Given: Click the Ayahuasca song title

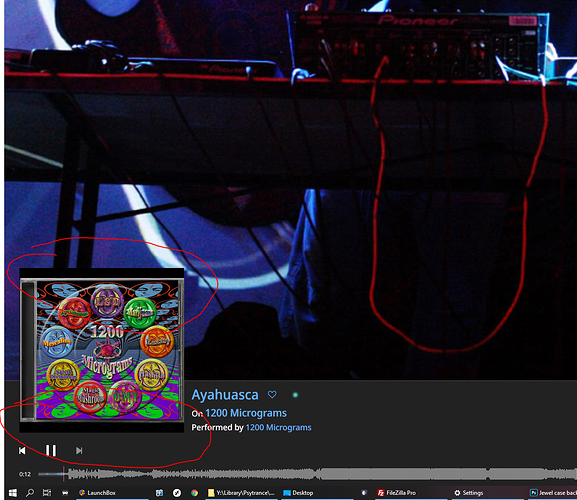Looking at the screenshot, I should pyautogui.click(x=225, y=395).
